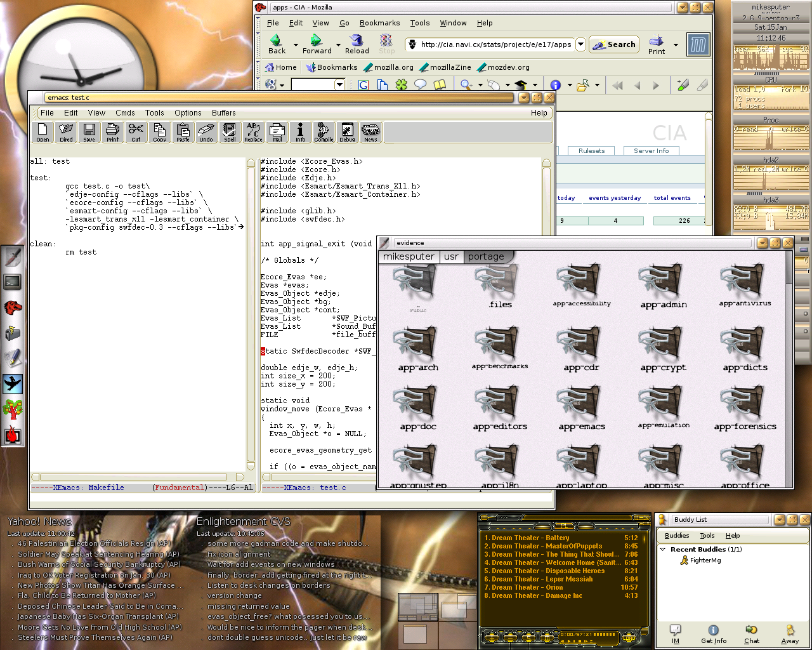This screenshot has height=650, width=812.
Task: Click the open book icon in Mozilla toolbar
Action: 440,84
